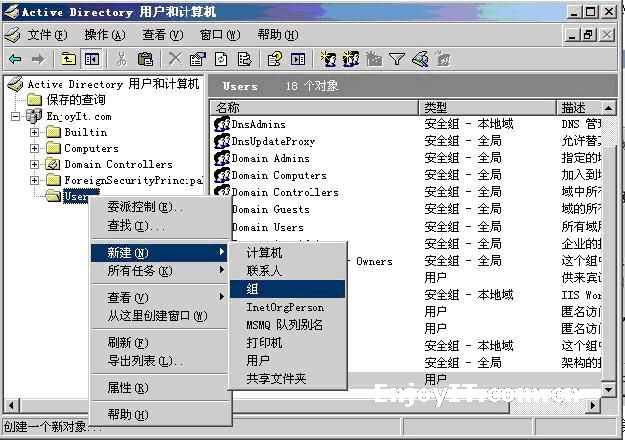This screenshot has height=440, width=625.
Task: Toggle the show/hide console tree icon
Action: 92,59
